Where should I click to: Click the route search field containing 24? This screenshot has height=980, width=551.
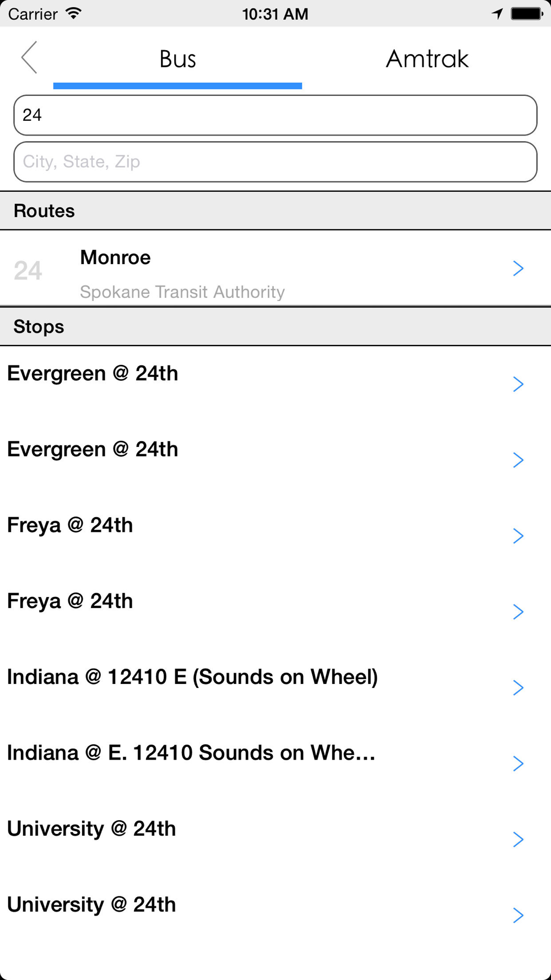pyautogui.click(x=275, y=115)
